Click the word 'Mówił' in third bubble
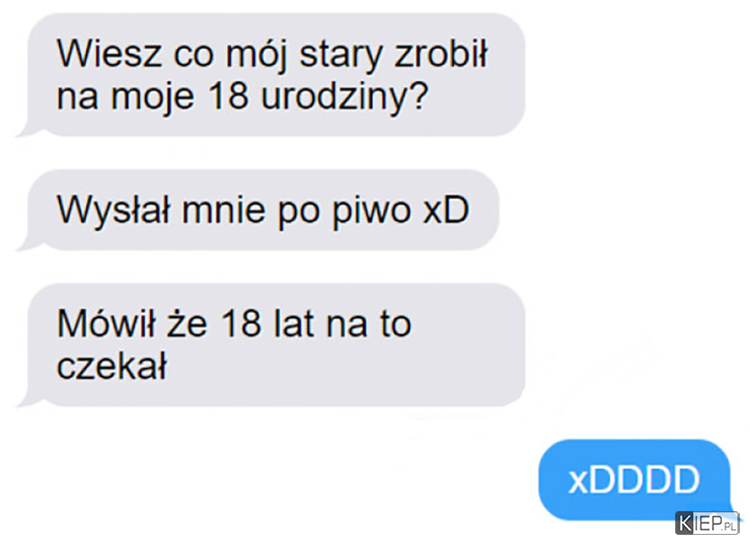Screen dimensions: 750x545 (x=106, y=323)
